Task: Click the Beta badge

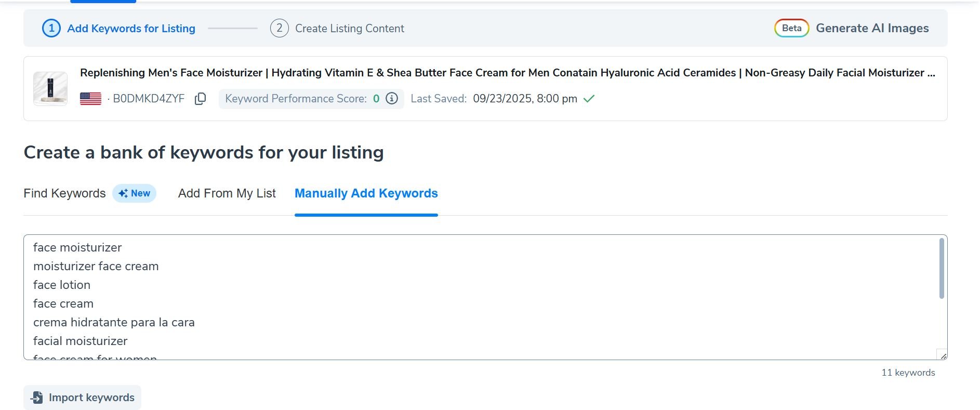Action: (791, 28)
